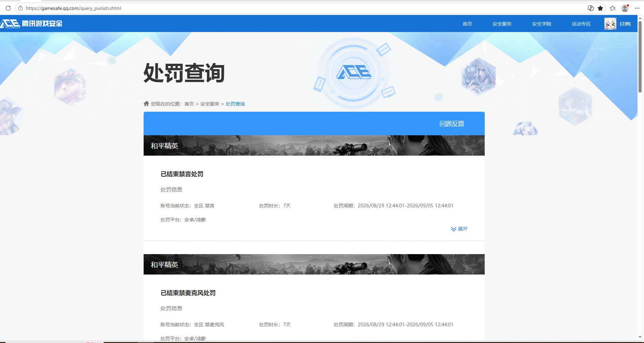Open the browser profile avatar
The height and width of the screenshot is (343, 644).
625,8
